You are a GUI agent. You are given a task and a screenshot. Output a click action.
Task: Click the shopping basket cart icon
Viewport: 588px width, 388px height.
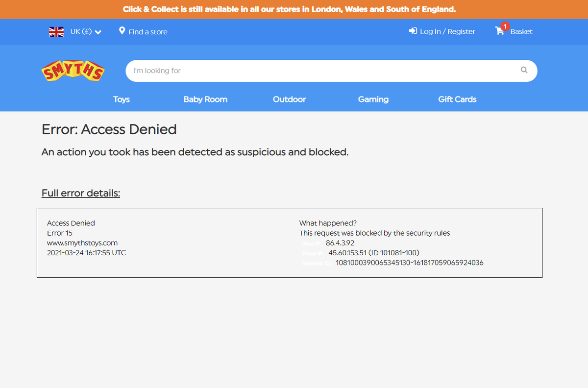[500, 31]
